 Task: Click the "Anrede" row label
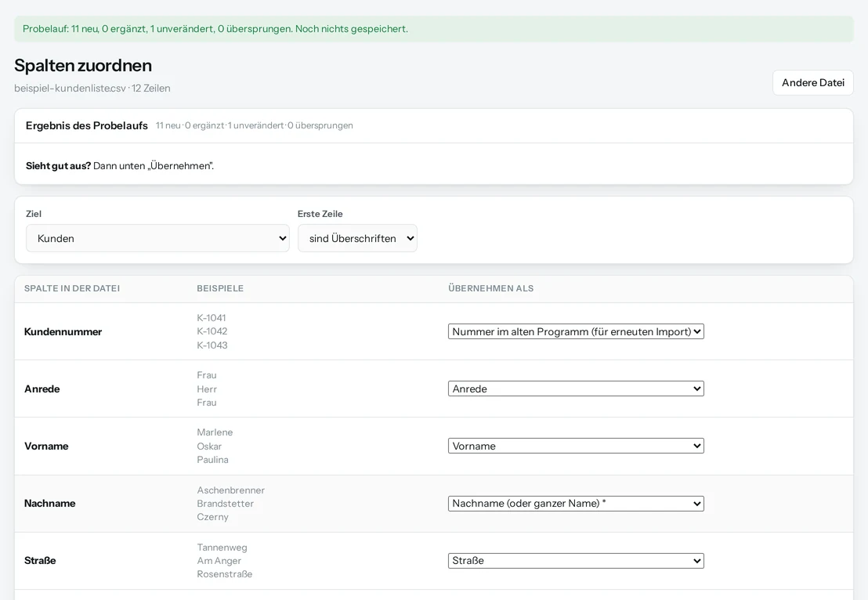coord(42,389)
